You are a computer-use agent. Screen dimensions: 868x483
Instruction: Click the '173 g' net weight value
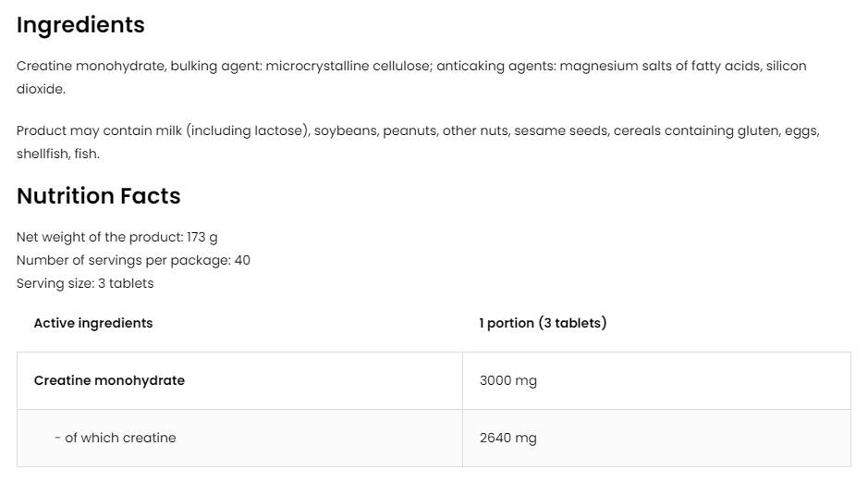[202, 237]
